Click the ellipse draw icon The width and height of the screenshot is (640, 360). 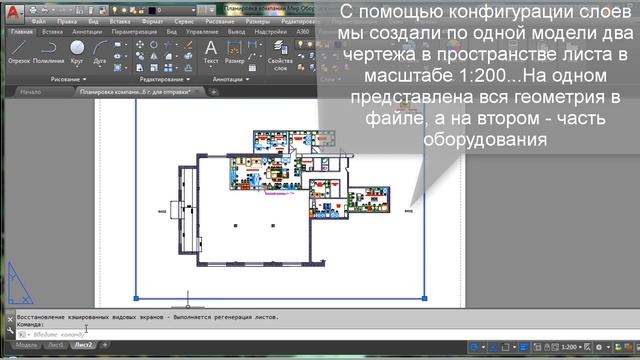tap(118, 56)
